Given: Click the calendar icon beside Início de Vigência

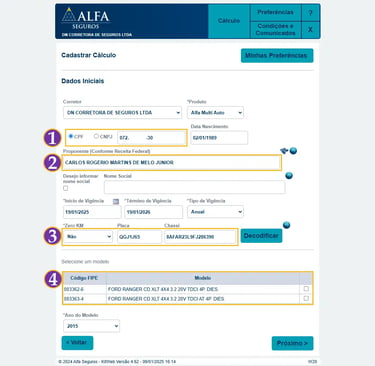Looking at the screenshot, I should click(x=116, y=201).
